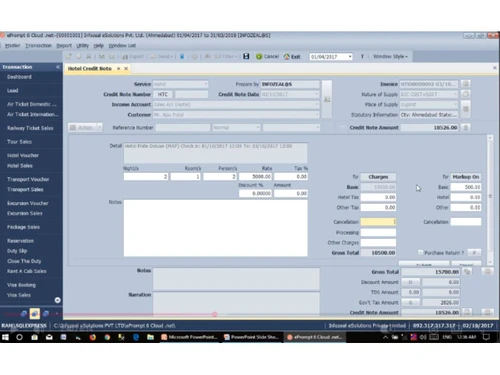
Task: Switch to Microsoft PowerPoint taskbar window
Action: pyautogui.click(x=189, y=337)
